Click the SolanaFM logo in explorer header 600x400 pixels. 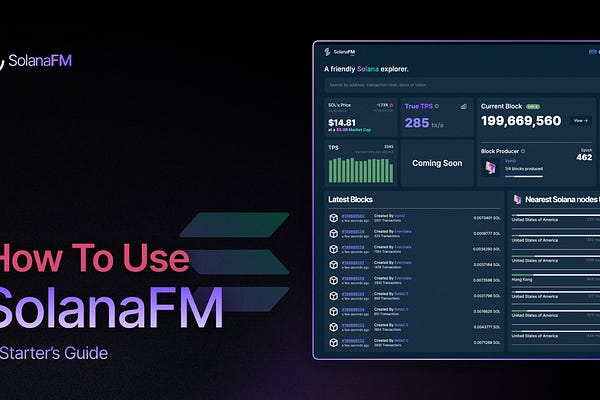click(339, 52)
